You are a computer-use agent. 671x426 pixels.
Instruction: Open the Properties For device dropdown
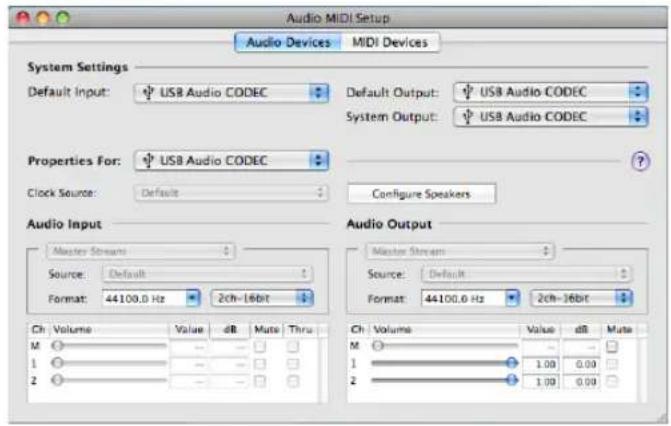coord(232,161)
